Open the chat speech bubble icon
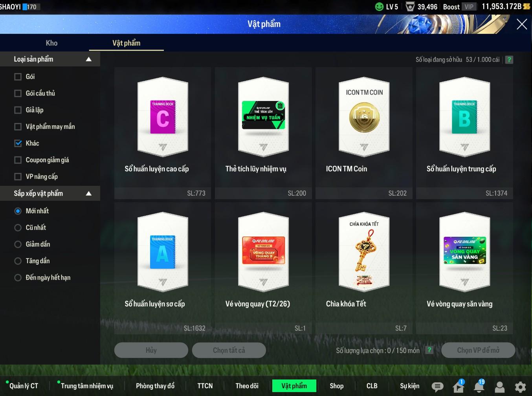The image size is (532, 396). [x=437, y=387]
